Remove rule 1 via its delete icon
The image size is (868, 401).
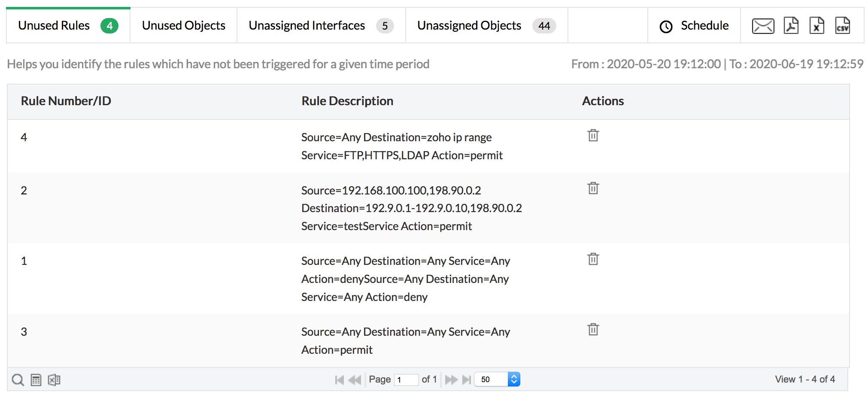click(593, 259)
